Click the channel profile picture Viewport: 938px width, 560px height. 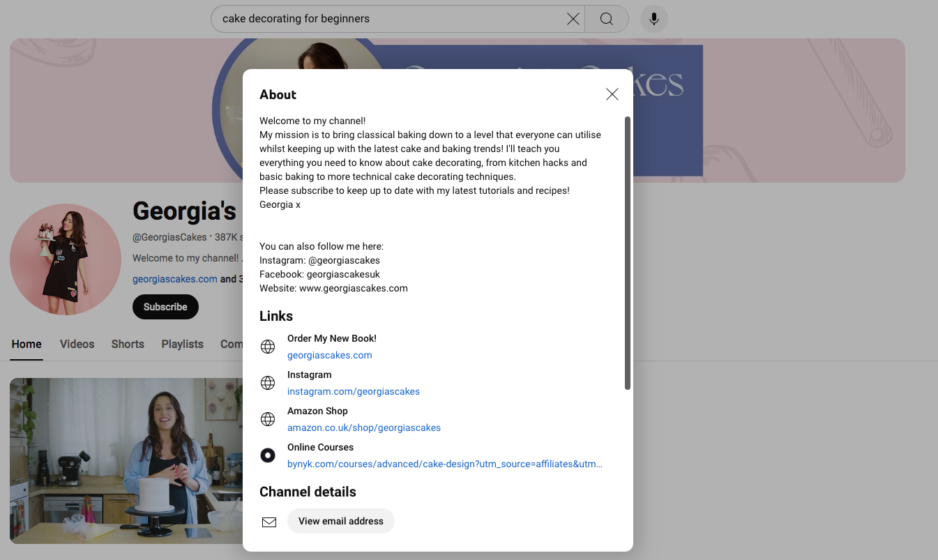(66, 259)
